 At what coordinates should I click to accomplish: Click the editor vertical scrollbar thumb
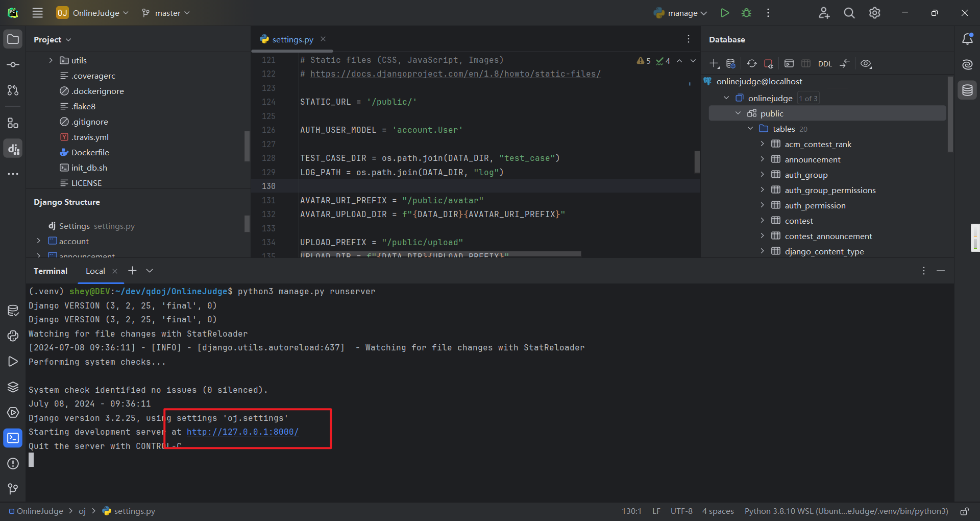coord(697,162)
